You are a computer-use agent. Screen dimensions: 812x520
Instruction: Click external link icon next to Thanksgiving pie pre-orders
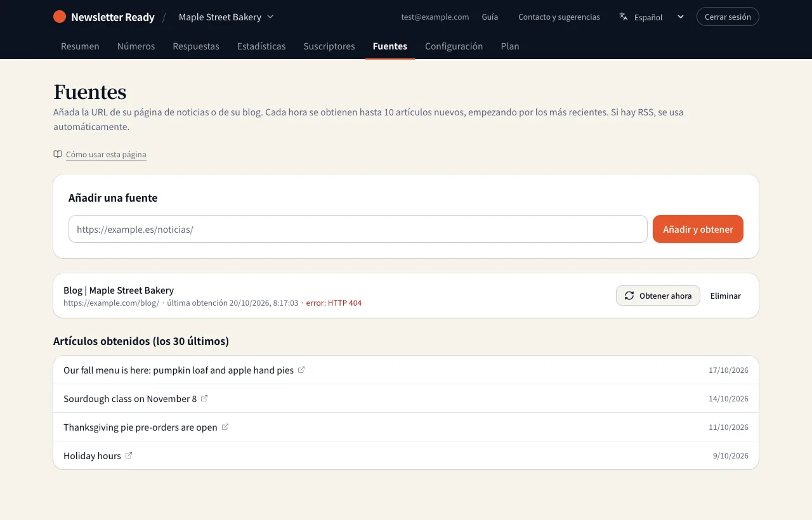225,427
